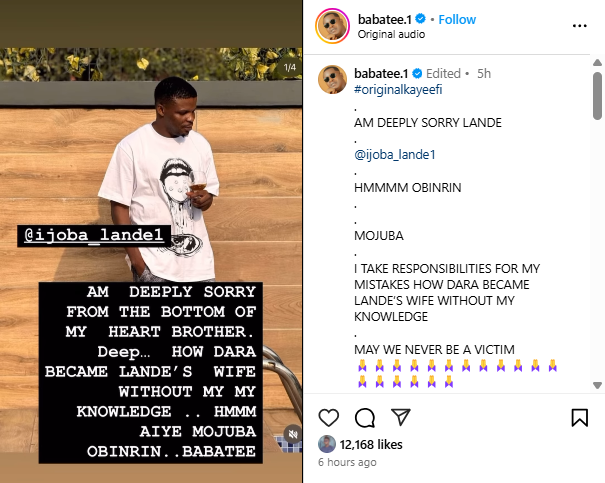Open babatee.1 story ring profile picture
Image resolution: width=605 pixels, height=483 pixels.
333,26
